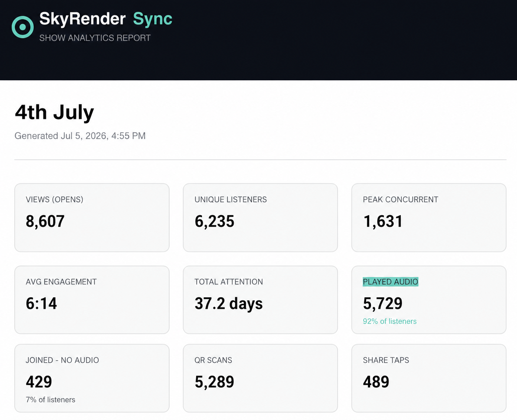This screenshot has height=420, width=517.
Task: Click the AVG ENGAGEMENT label
Action: click(61, 282)
